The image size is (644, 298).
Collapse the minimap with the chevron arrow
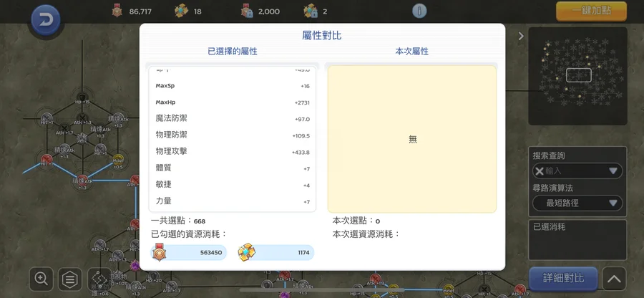click(x=521, y=36)
